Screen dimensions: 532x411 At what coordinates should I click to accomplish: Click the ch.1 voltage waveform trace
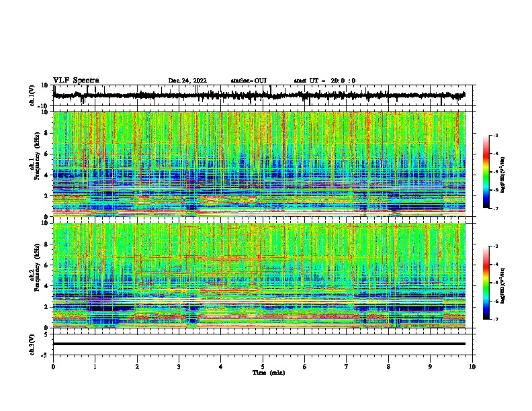(259, 95)
